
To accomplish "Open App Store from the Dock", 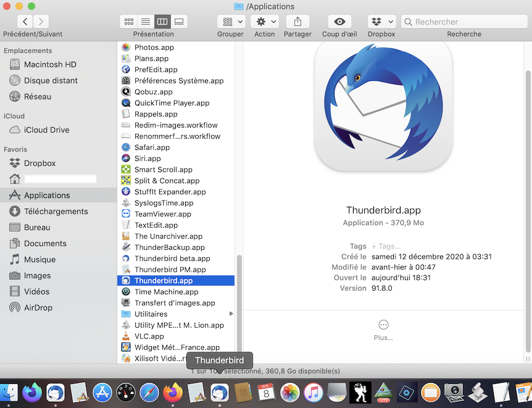I will tap(102, 393).
